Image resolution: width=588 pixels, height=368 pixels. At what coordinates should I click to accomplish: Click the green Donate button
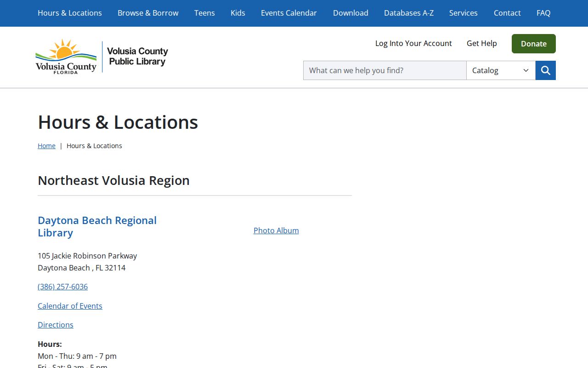pyautogui.click(x=534, y=44)
